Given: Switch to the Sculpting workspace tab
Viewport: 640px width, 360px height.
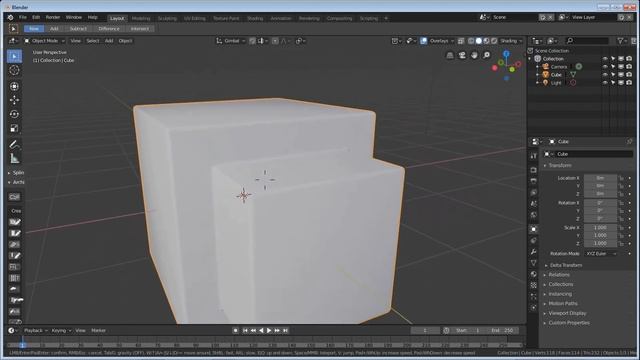Looking at the screenshot, I should pos(167,18).
